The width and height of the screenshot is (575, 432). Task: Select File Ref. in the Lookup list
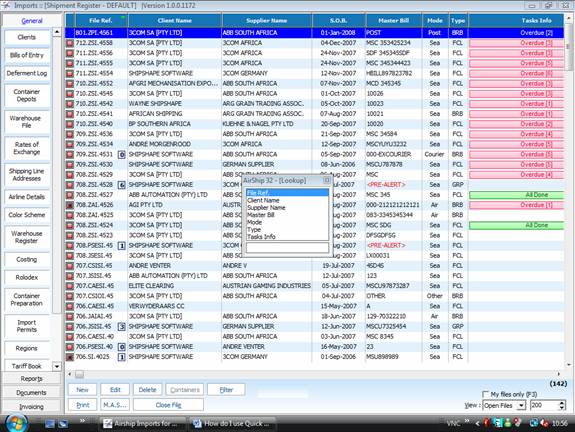[287, 193]
